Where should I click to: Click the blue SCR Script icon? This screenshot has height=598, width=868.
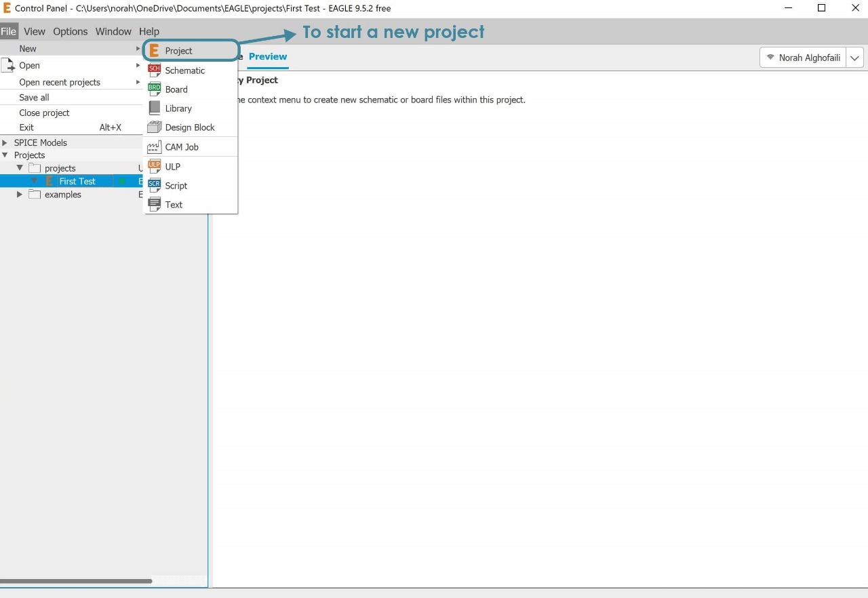click(x=154, y=185)
